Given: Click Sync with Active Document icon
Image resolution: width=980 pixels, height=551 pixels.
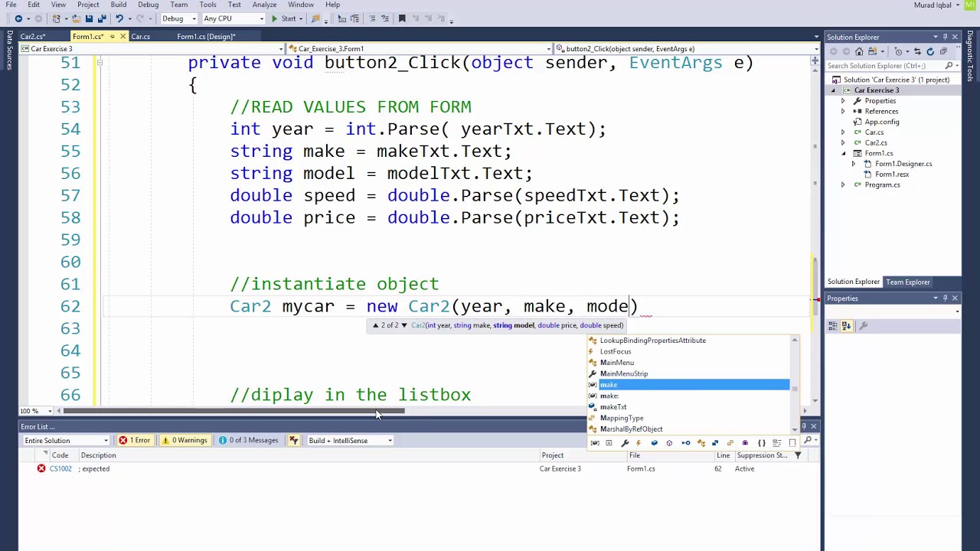Looking at the screenshot, I should pos(917,51).
